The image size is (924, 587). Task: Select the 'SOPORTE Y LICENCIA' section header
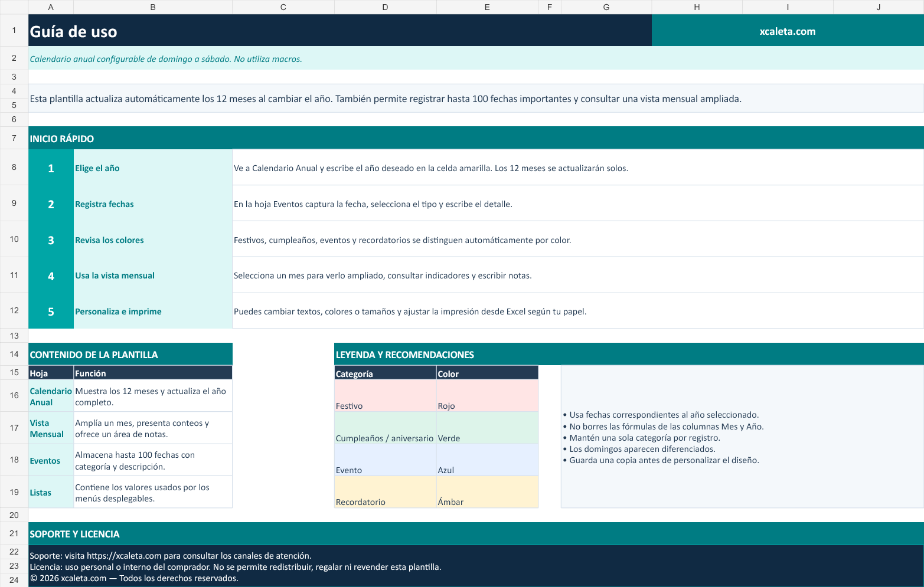click(x=476, y=533)
